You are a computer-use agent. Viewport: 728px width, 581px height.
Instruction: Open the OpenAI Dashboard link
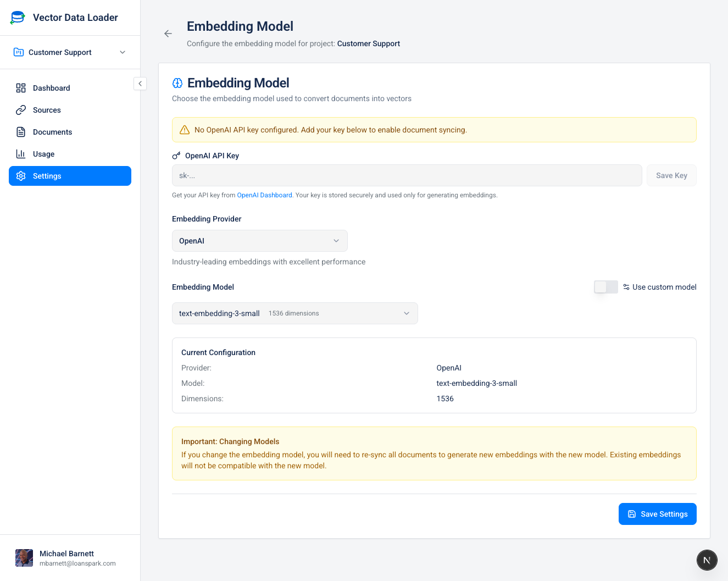pos(264,195)
